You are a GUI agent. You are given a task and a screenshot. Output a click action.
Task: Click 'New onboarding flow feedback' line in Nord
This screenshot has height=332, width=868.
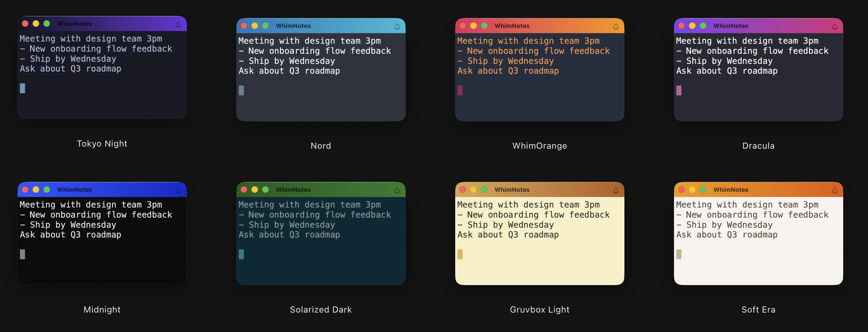point(320,51)
